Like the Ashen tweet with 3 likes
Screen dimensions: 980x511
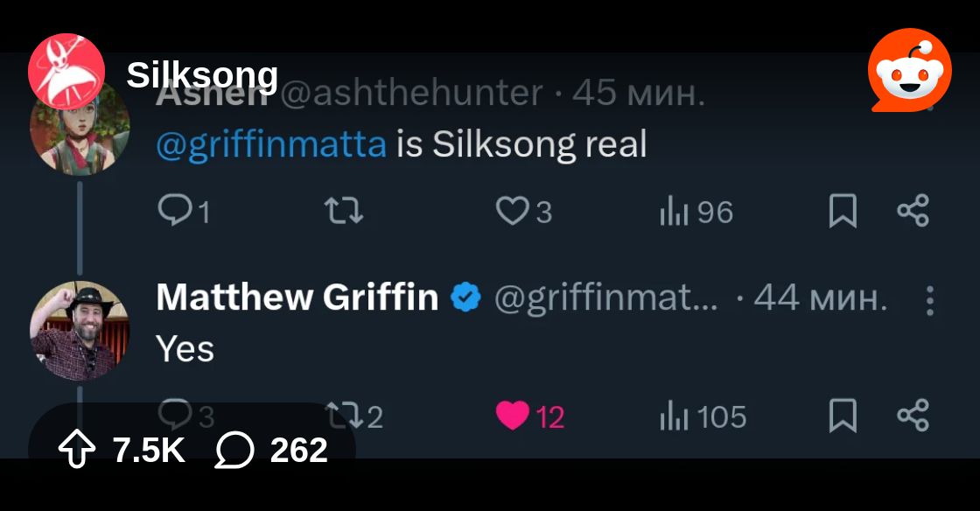524,211
